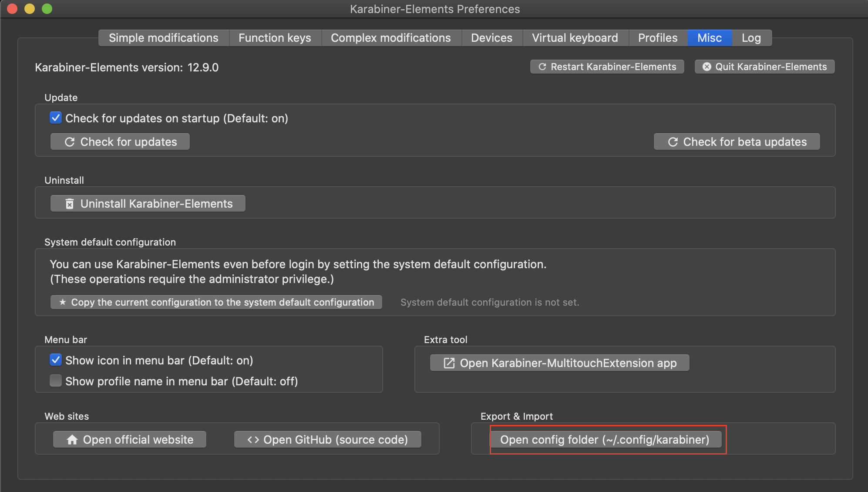Screen dimensions: 868x492
Task: Click the star icon on the Copy configuration button
Action: 63,302
